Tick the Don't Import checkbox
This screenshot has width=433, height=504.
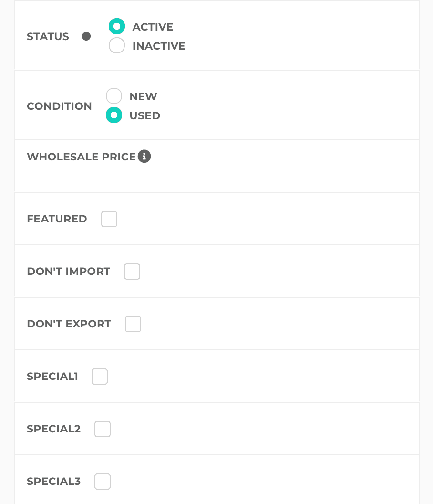(132, 272)
